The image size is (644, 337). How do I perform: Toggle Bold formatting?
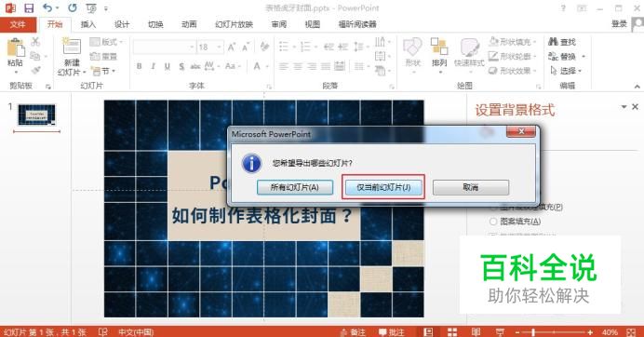pos(140,66)
